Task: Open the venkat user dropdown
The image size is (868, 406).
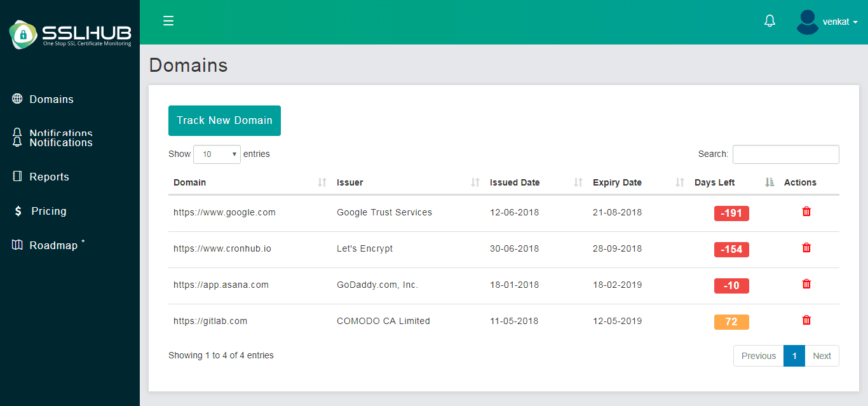Action: pyautogui.click(x=840, y=22)
